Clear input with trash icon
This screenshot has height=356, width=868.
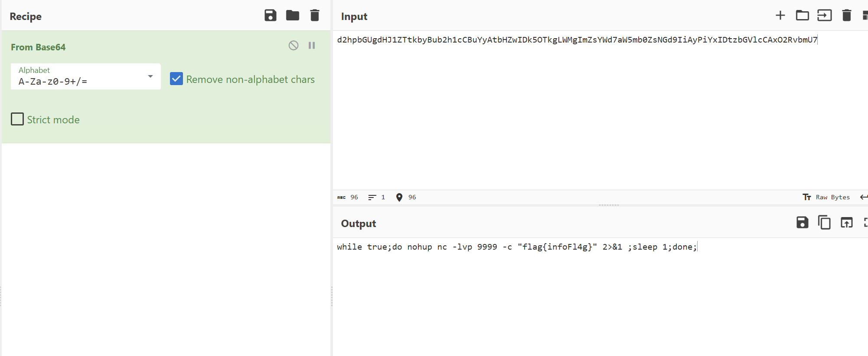846,16
